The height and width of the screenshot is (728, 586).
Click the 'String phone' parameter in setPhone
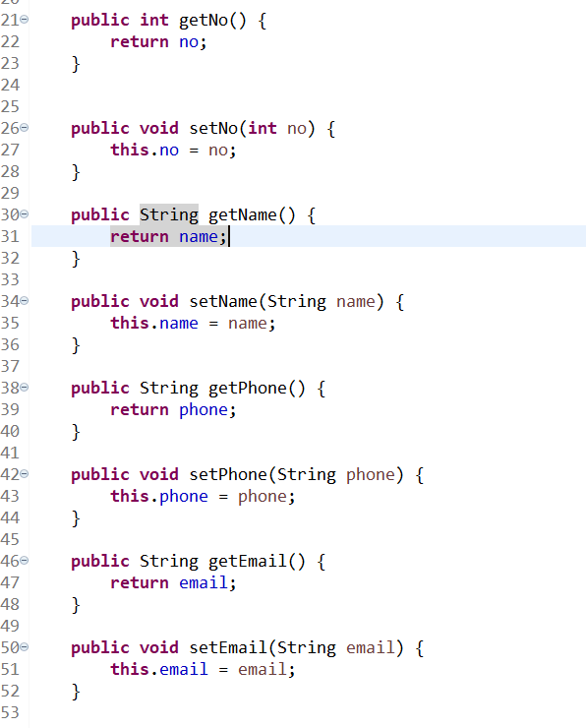tap(336, 475)
